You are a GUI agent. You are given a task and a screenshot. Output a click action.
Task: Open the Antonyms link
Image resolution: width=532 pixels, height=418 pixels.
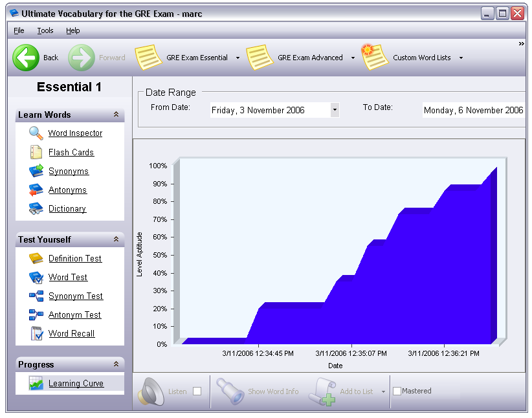[x=67, y=190]
